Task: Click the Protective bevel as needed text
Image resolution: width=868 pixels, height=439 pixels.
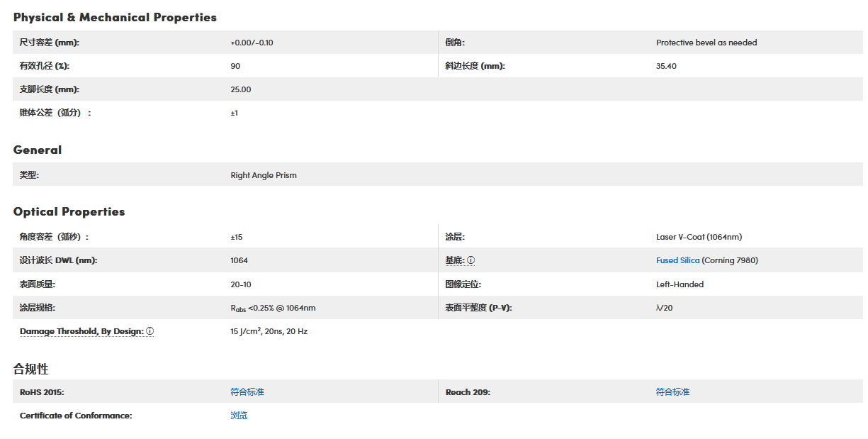Action: pos(706,43)
